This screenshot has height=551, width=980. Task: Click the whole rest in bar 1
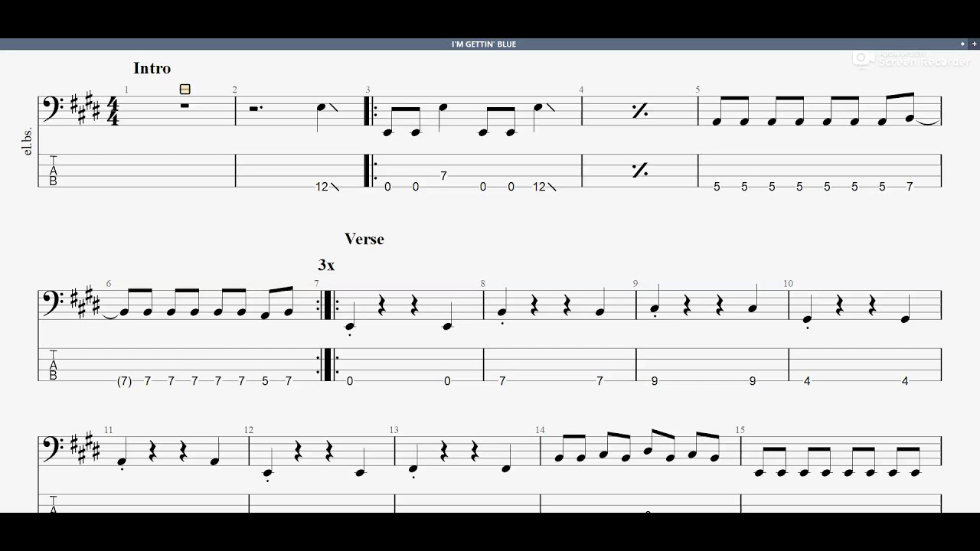tap(185, 104)
